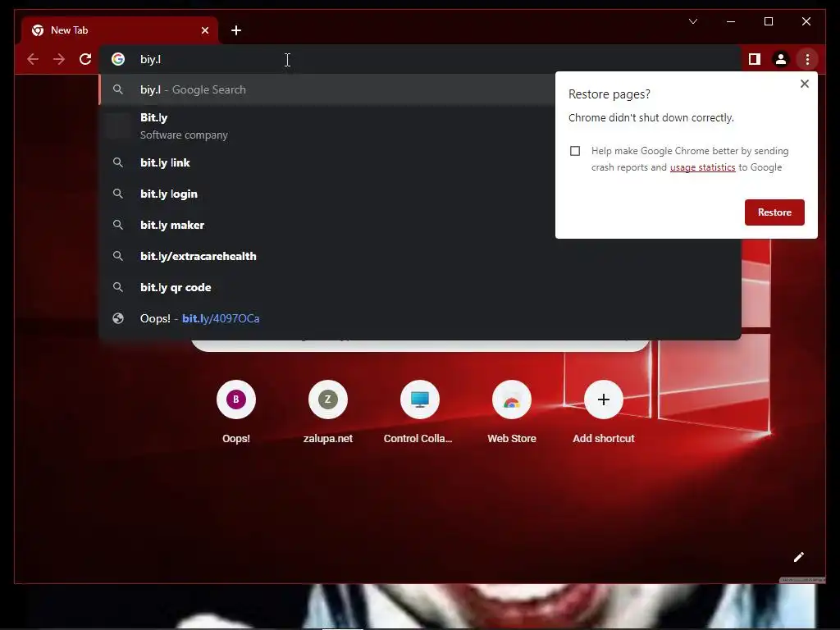The height and width of the screenshot is (630, 840).
Task: Open the zalupa.net shortcut
Action: (x=328, y=412)
